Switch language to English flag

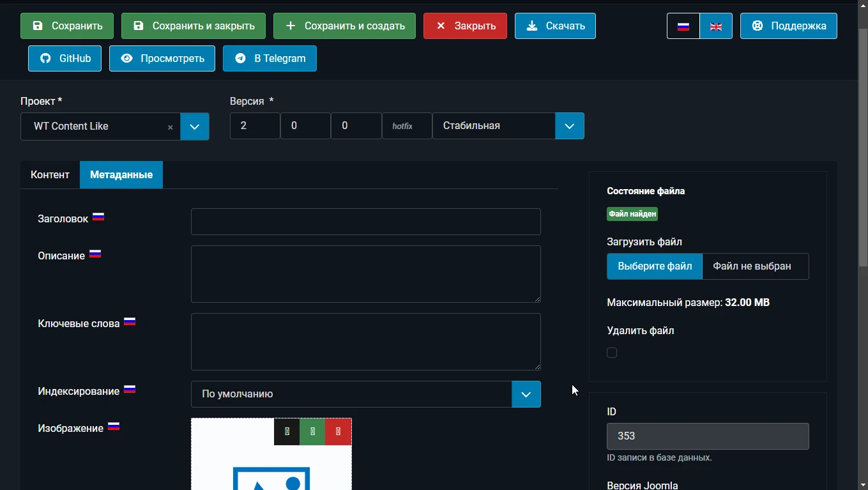716,26
